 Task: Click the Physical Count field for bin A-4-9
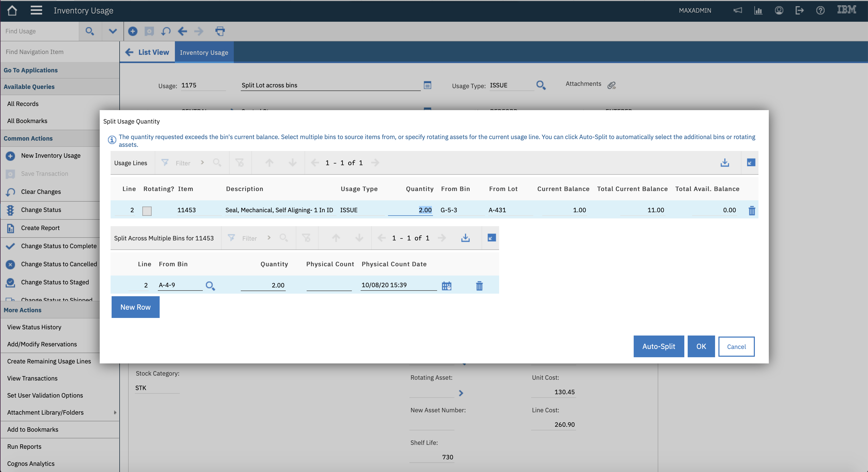point(329,285)
